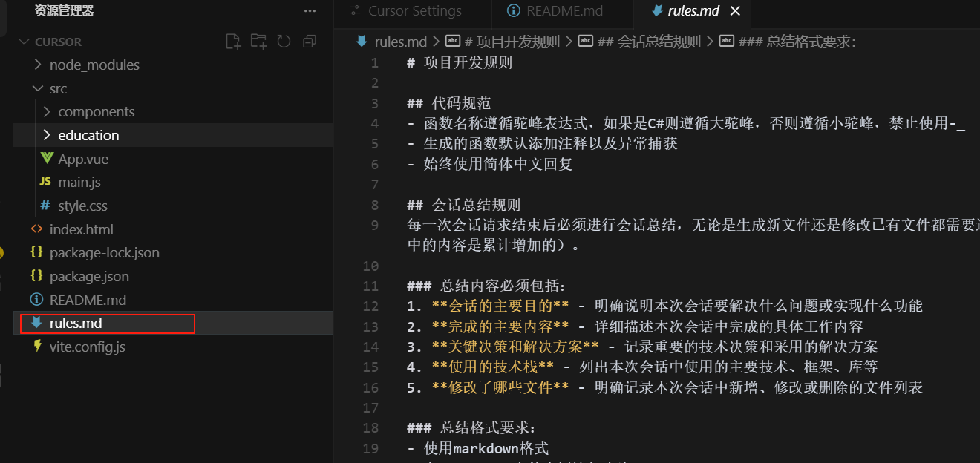980x463 pixels.
Task: Refresh the explorer file tree
Action: pyautogui.click(x=284, y=42)
